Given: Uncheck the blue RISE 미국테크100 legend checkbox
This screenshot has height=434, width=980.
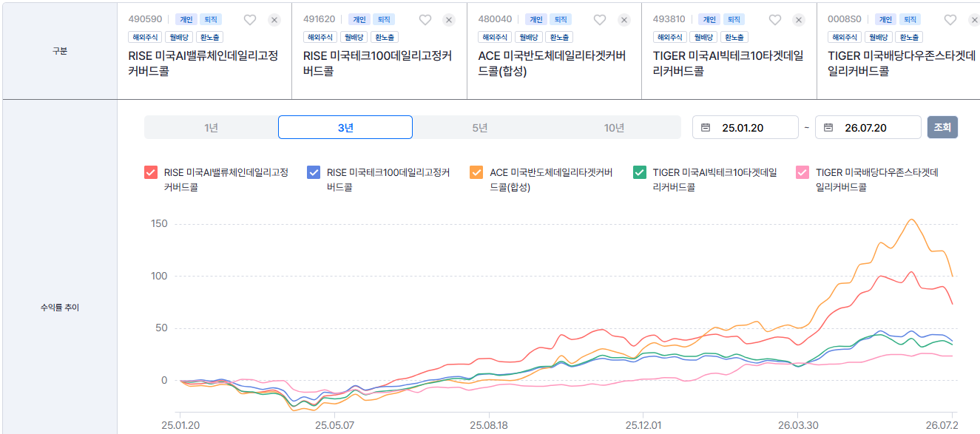Looking at the screenshot, I should point(314,172).
